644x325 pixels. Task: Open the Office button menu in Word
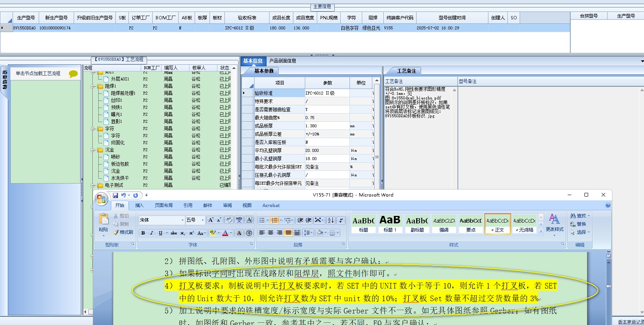click(101, 199)
